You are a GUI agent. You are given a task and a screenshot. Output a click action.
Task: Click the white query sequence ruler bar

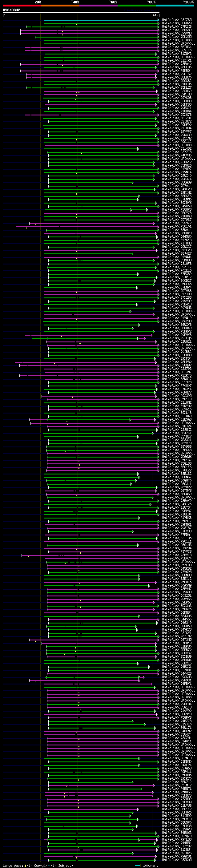[x=81, y=13]
